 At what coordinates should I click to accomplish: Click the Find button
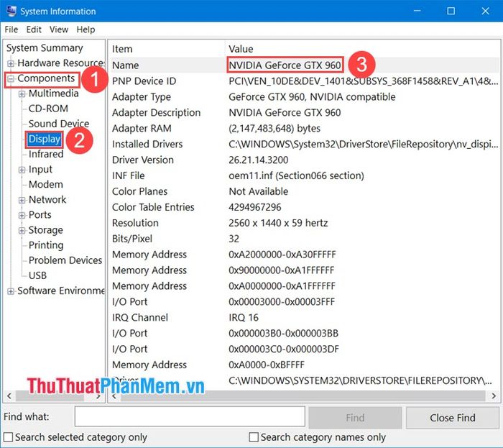point(355,418)
